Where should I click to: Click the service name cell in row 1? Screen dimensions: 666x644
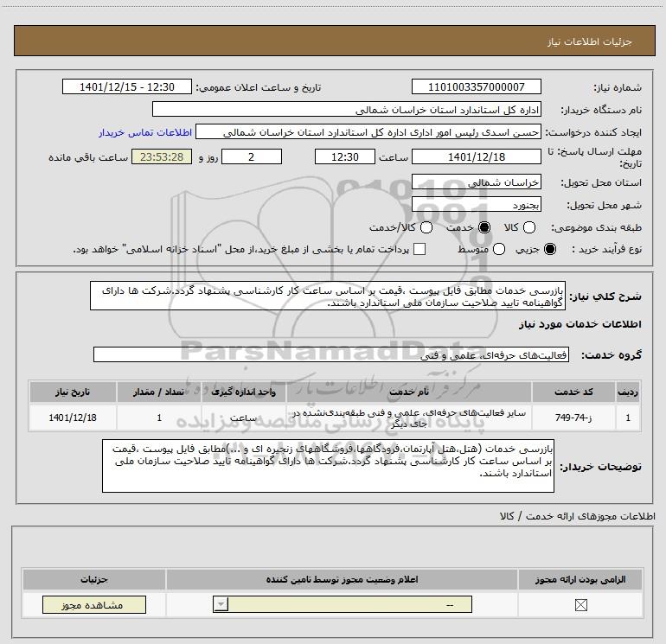point(409,418)
